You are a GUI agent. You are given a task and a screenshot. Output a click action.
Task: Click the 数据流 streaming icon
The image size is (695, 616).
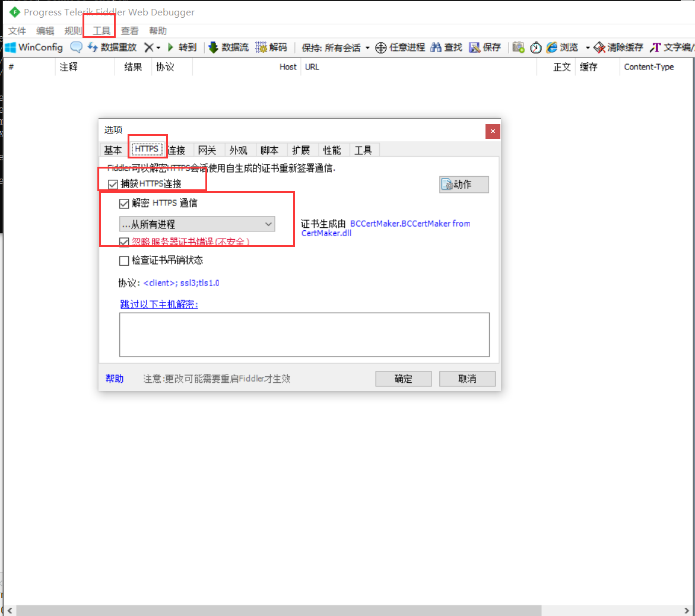[x=213, y=47]
